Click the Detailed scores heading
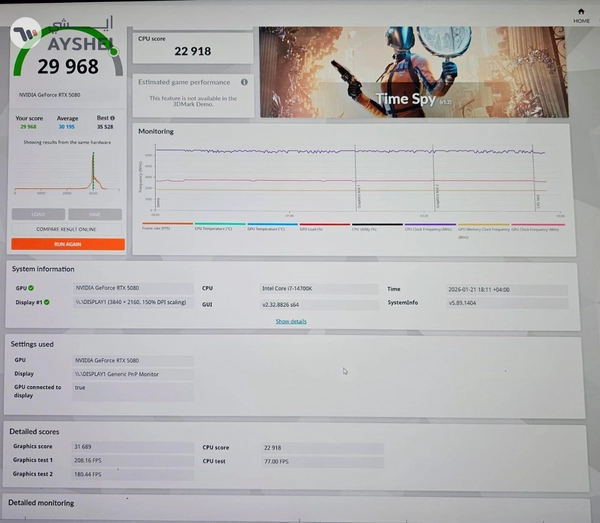 click(x=34, y=432)
